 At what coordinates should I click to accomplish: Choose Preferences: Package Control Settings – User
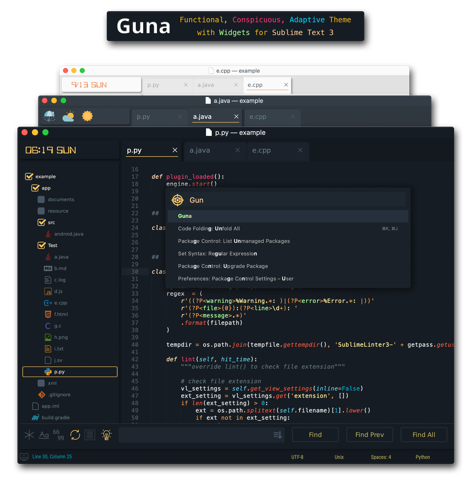(x=288, y=279)
